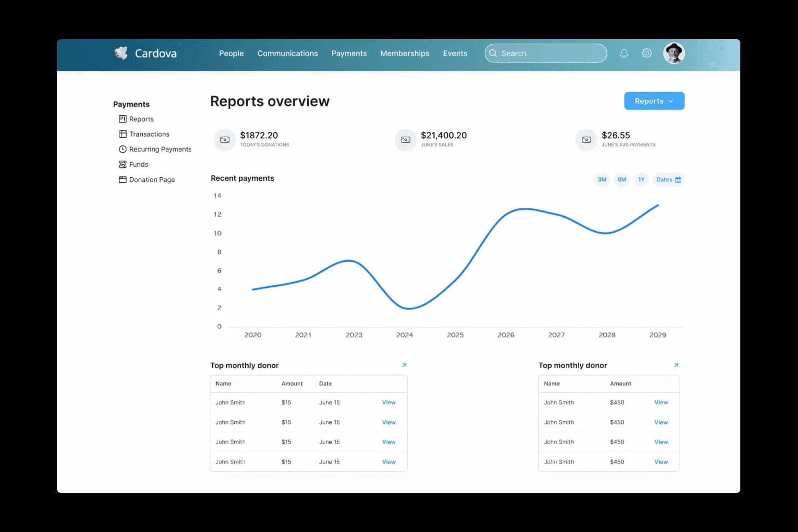Click the search magnifier icon
798x532 pixels.
493,53
